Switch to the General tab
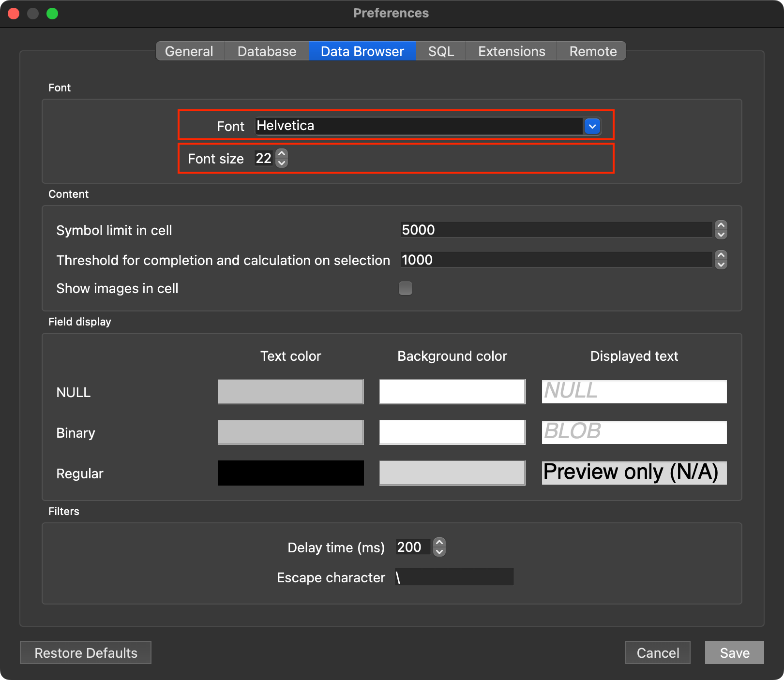Viewport: 784px width, 680px height. pos(189,51)
